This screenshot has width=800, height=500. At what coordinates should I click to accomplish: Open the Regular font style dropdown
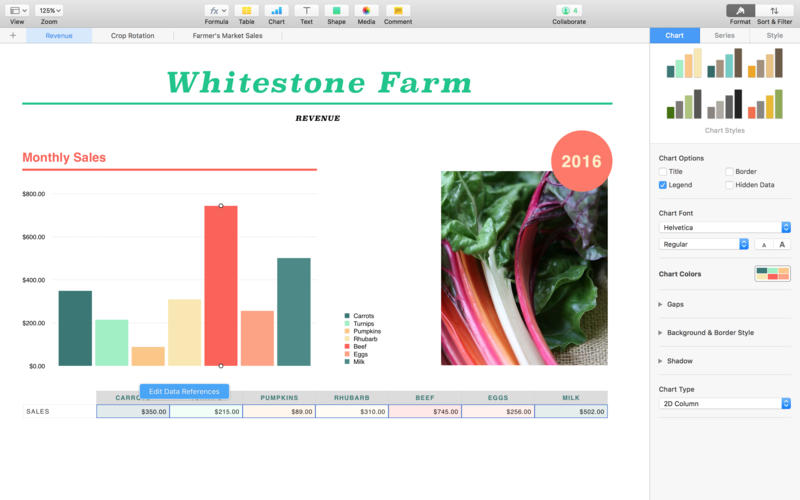pos(704,244)
